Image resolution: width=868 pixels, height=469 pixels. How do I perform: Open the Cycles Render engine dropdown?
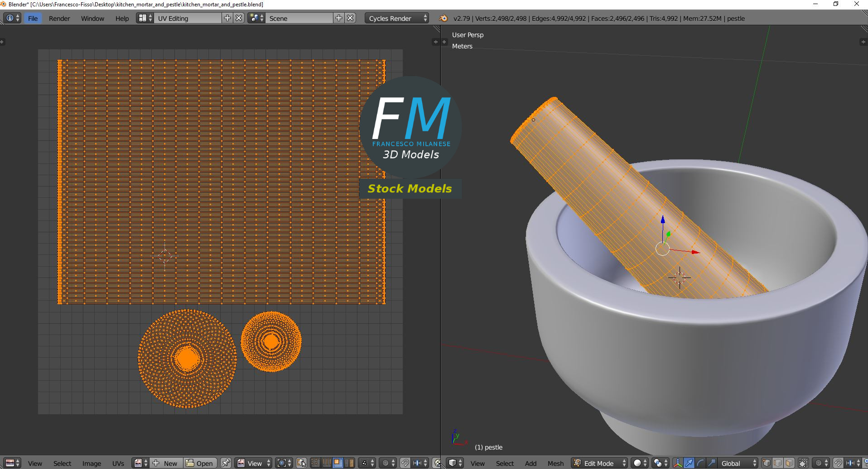pos(396,18)
